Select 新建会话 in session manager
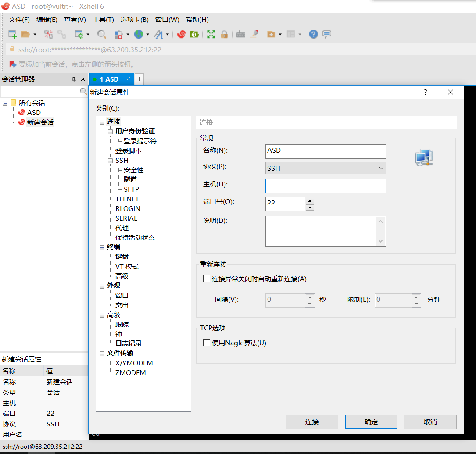 (40, 122)
